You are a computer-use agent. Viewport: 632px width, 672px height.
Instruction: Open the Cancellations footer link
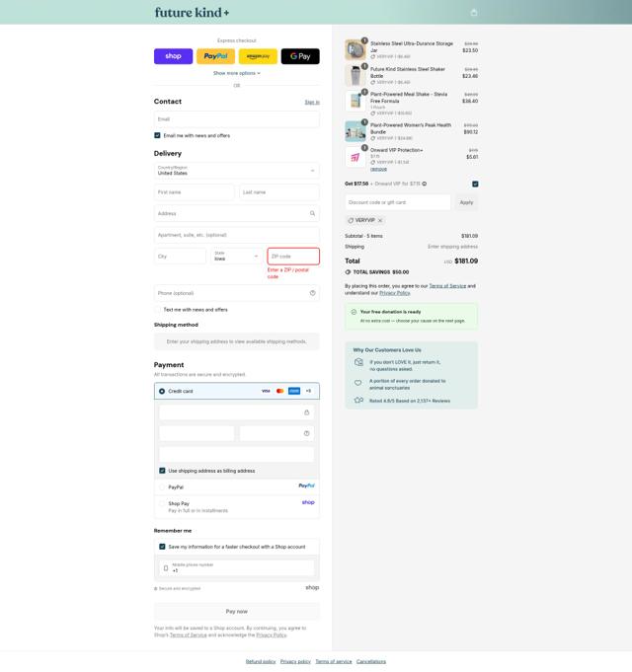click(x=371, y=662)
